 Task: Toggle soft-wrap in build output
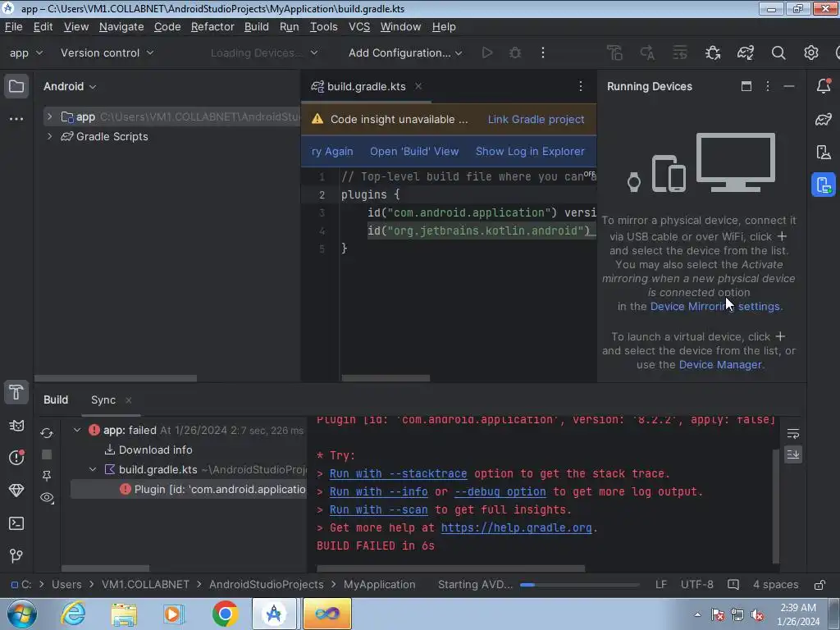pyautogui.click(x=793, y=433)
